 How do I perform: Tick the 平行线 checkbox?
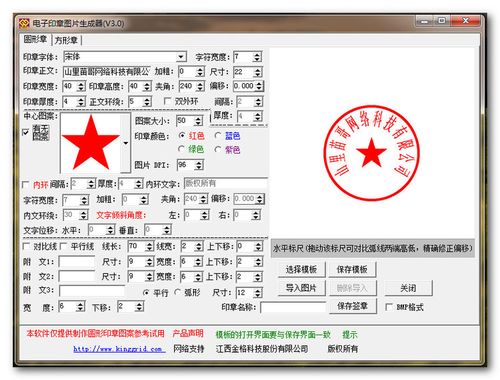pyautogui.click(x=63, y=246)
